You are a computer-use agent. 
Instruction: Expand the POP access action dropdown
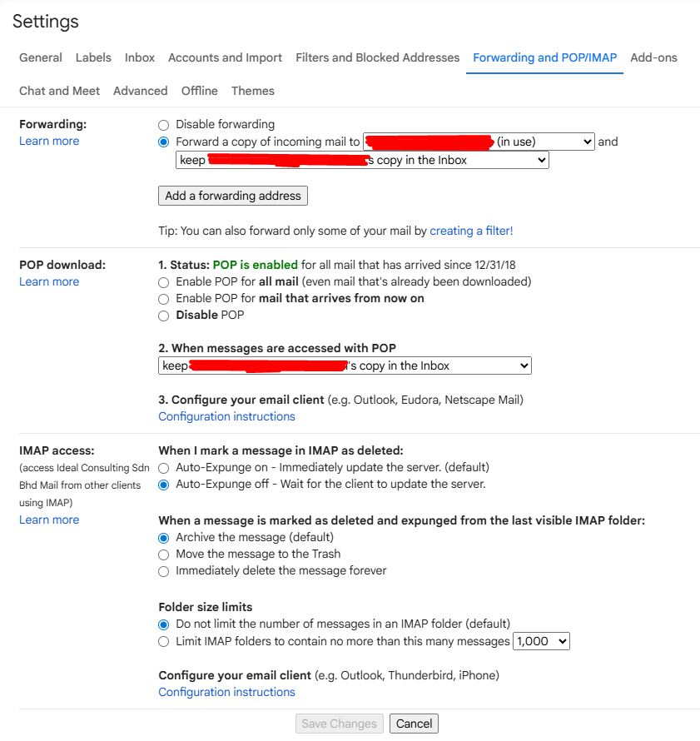point(345,366)
